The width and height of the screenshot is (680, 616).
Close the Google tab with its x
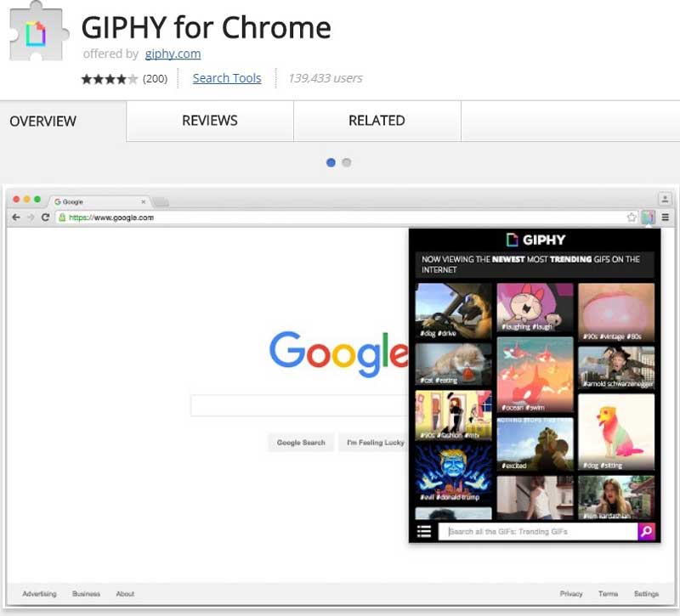(x=144, y=201)
